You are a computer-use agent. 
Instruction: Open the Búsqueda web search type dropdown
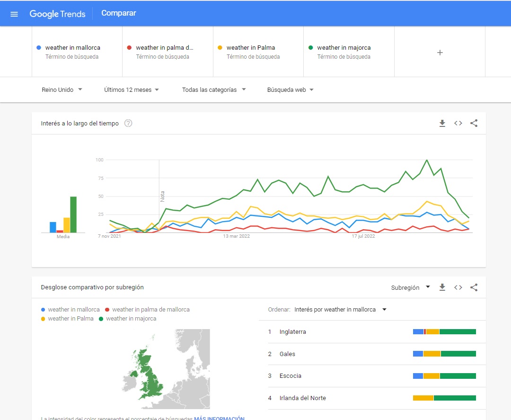click(290, 89)
